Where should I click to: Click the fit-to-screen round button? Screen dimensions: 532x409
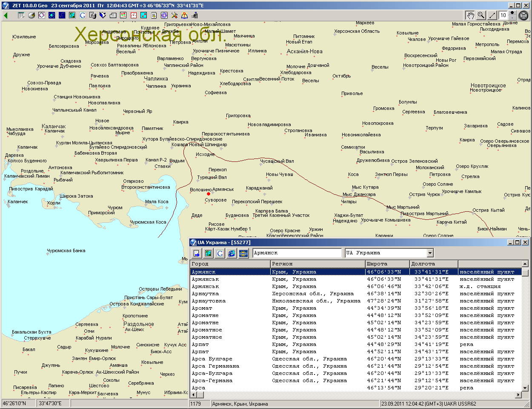pos(524,16)
